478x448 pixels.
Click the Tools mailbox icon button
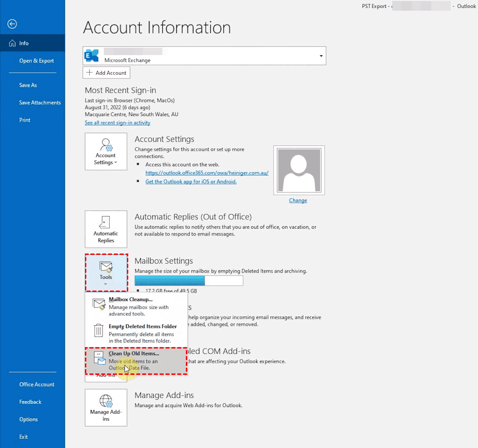tap(106, 272)
